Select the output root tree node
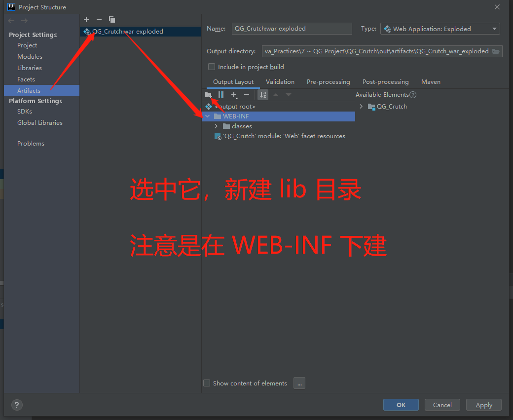The height and width of the screenshot is (420, 513). pos(278,107)
